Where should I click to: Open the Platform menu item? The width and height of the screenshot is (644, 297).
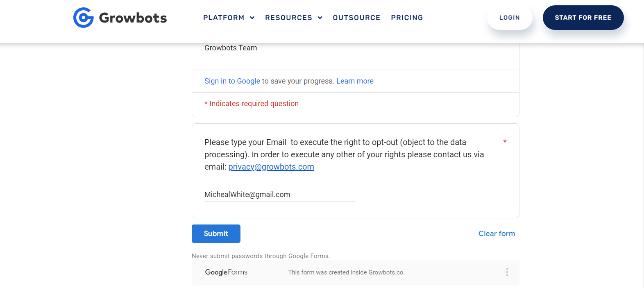pyautogui.click(x=224, y=18)
